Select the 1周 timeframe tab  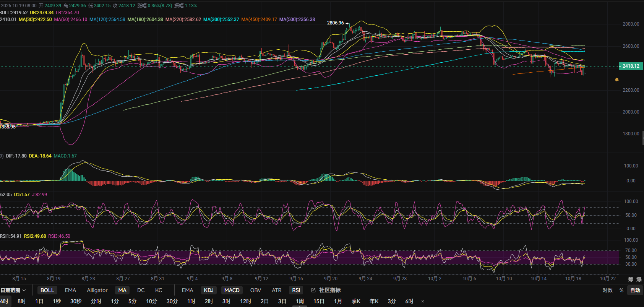click(x=300, y=301)
